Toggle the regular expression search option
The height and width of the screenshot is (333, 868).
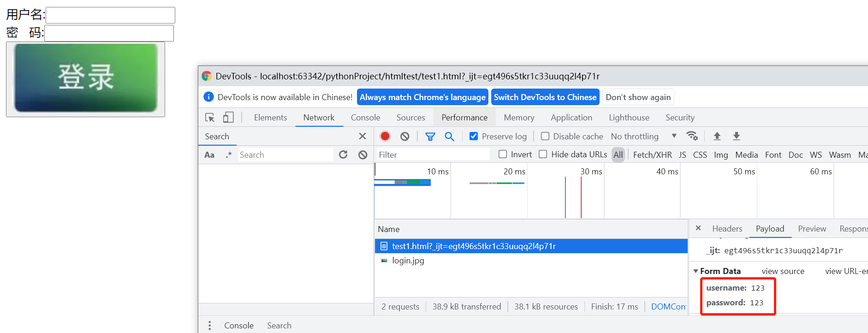229,155
